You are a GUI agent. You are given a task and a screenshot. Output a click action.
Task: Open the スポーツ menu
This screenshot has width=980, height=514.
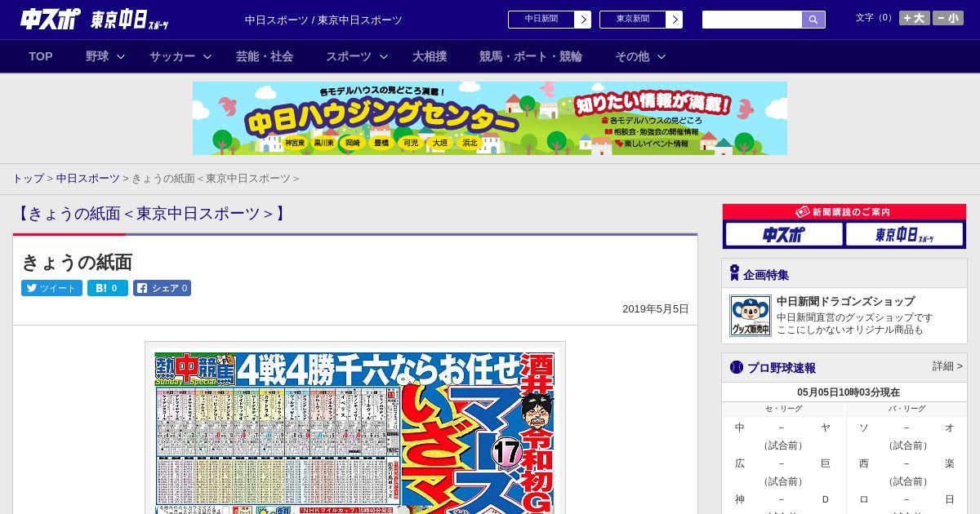(349, 56)
